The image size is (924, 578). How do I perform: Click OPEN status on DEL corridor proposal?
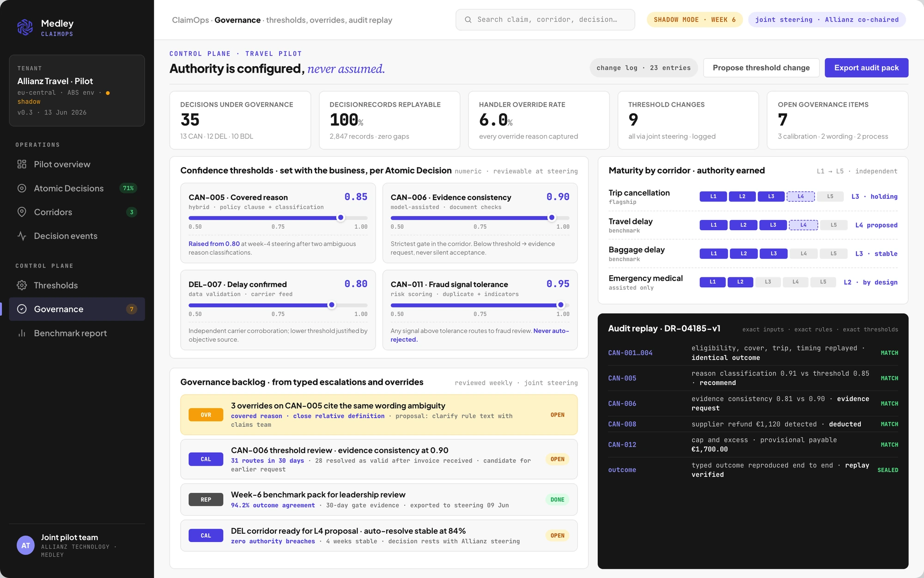[558, 535]
